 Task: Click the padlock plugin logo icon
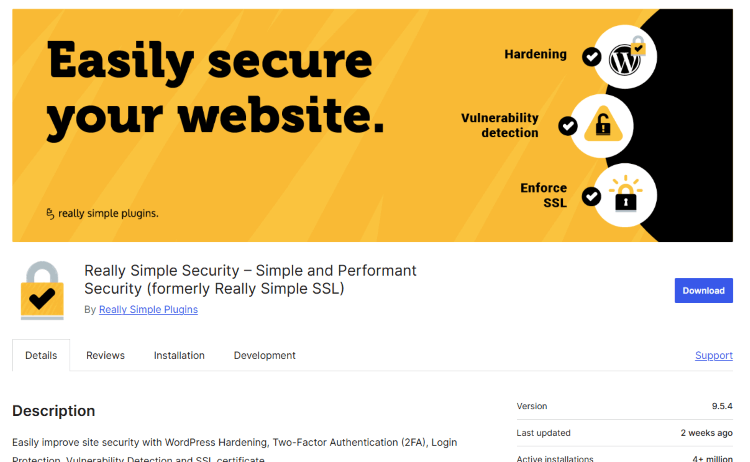42,290
